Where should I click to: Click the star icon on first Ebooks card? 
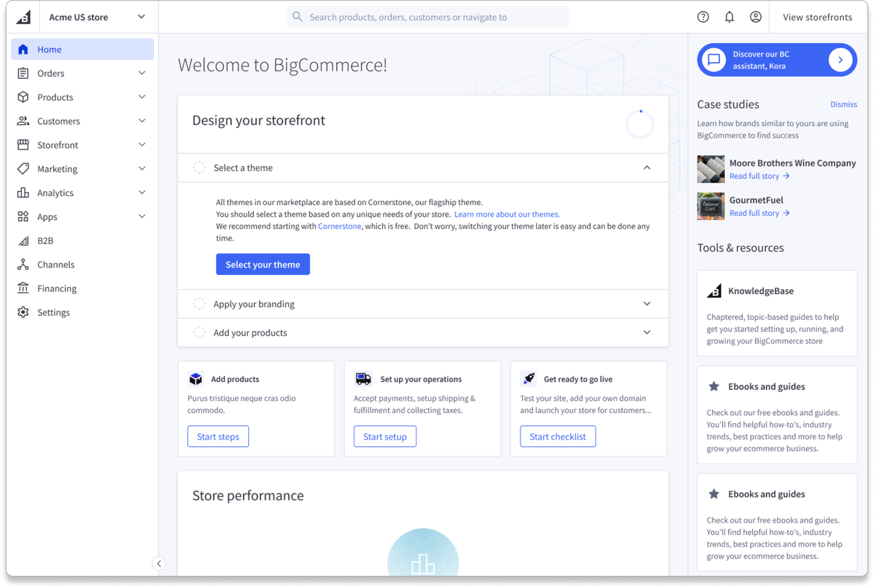pos(714,386)
